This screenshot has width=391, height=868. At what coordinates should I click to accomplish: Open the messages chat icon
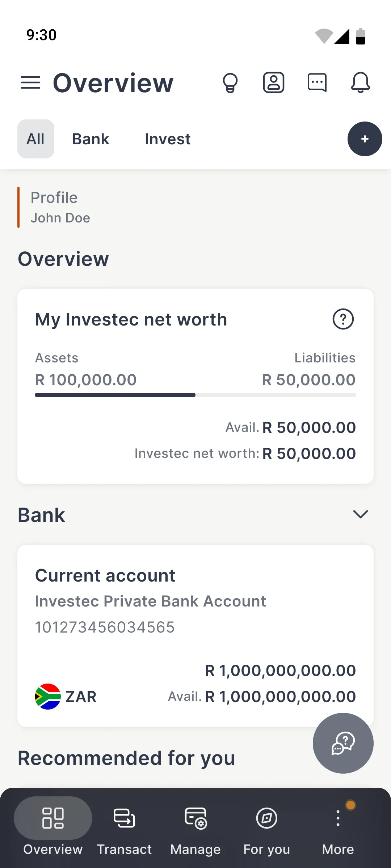317,83
